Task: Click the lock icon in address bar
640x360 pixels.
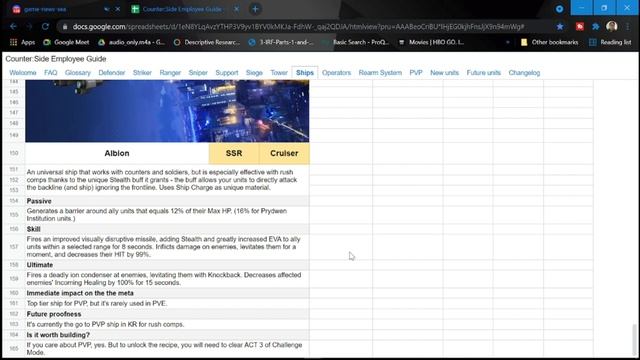Action: pyautogui.click(x=64, y=27)
